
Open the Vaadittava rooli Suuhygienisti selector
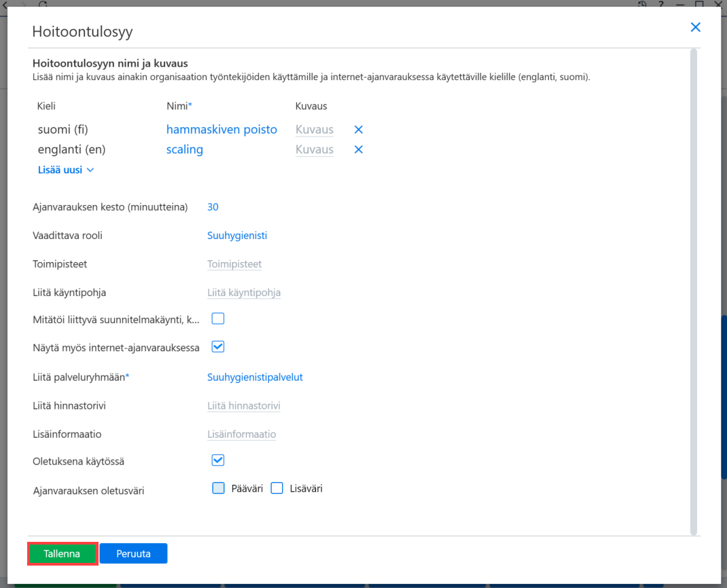pos(237,236)
